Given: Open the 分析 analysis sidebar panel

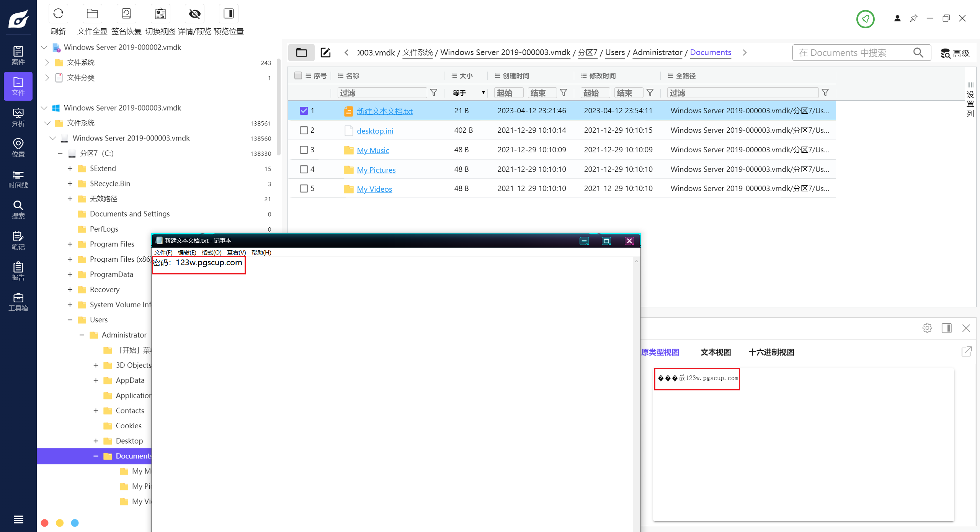Looking at the screenshot, I should click(x=18, y=117).
